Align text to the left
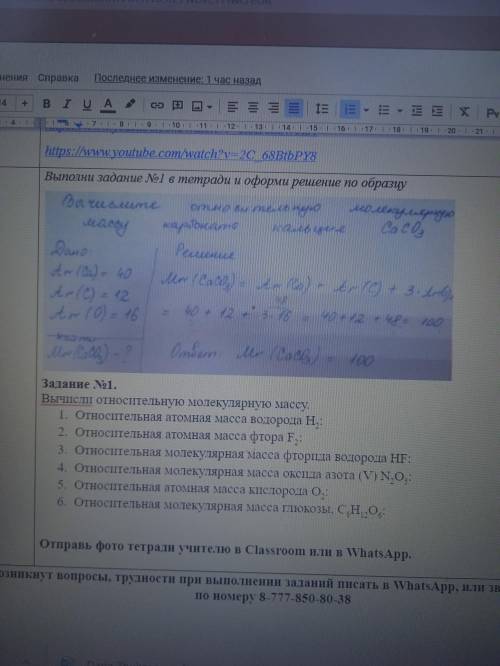Viewport: 500px width, 666px height. click(x=232, y=107)
